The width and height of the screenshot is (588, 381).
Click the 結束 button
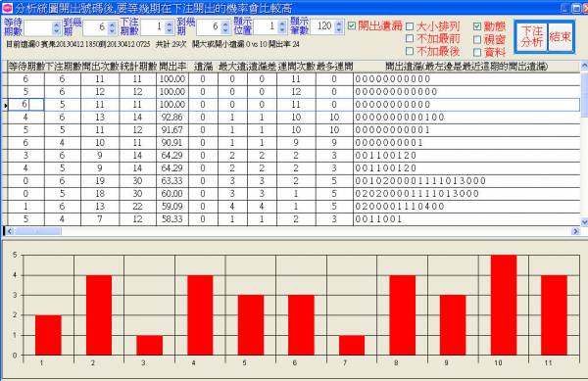[x=561, y=36]
